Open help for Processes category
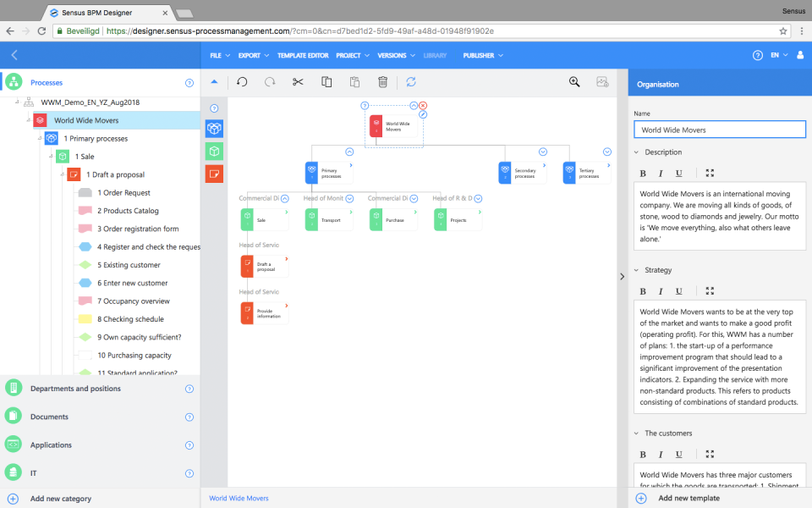812x508 pixels. pyautogui.click(x=189, y=83)
